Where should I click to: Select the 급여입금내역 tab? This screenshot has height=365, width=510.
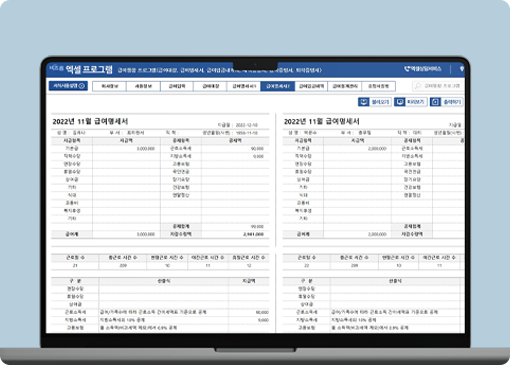click(x=311, y=86)
